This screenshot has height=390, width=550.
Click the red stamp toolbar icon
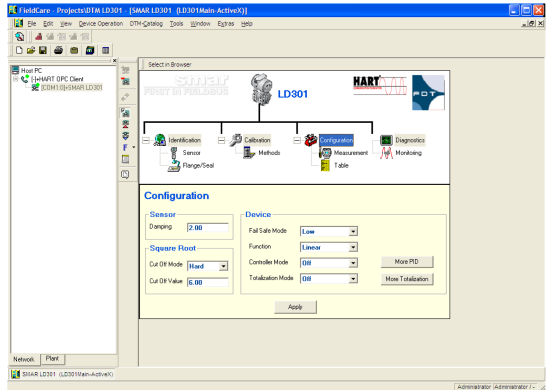point(39,36)
